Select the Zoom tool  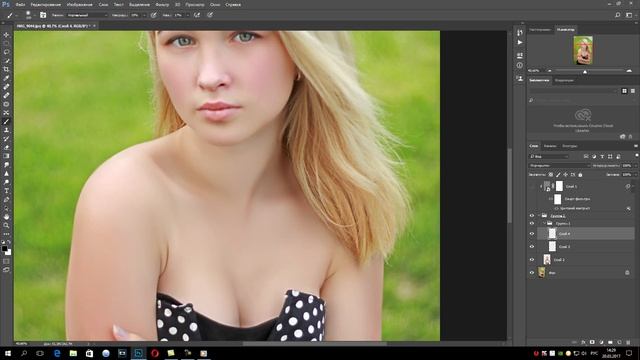[x=6, y=225]
